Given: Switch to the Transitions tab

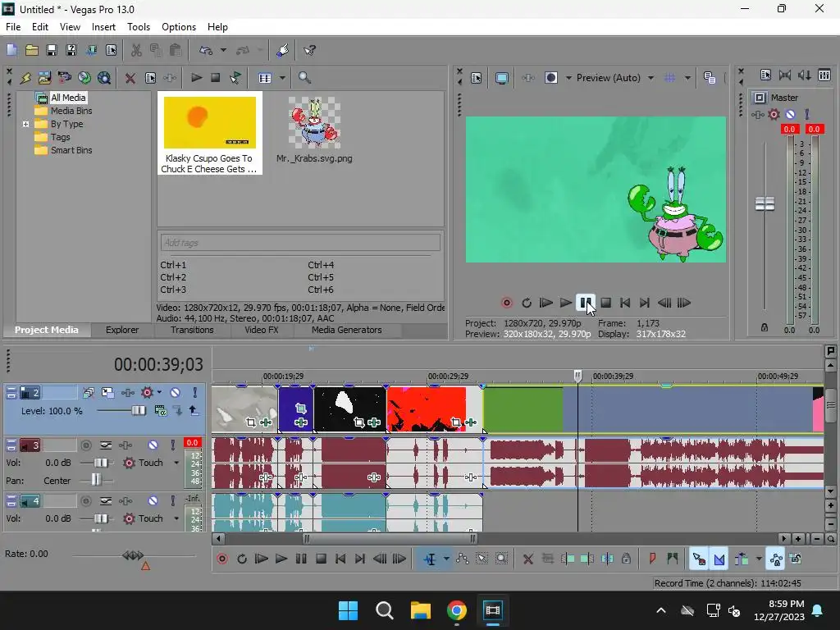Looking at the screenshot, I should click(x=192, y=330).
